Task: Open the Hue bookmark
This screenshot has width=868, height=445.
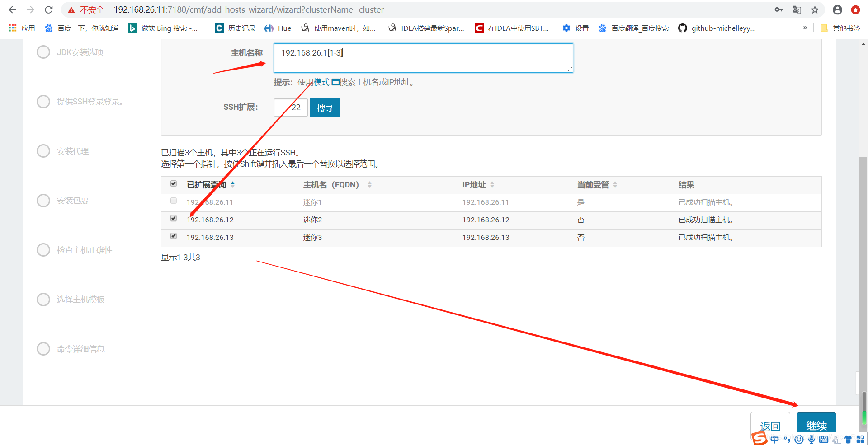Action: pos(278,28)
